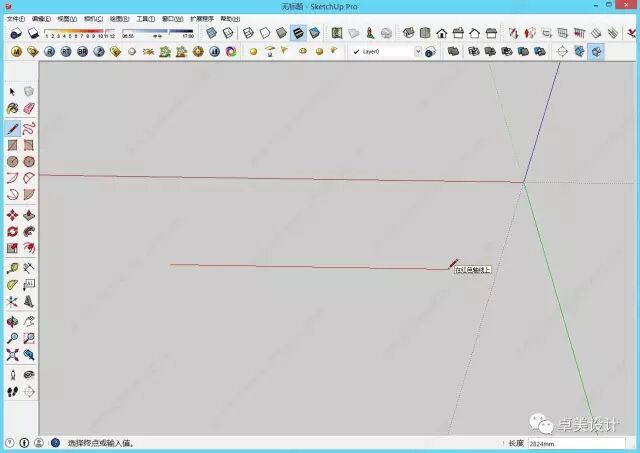
Task: Pick the Polygon tool
Action: click(29, 162)
